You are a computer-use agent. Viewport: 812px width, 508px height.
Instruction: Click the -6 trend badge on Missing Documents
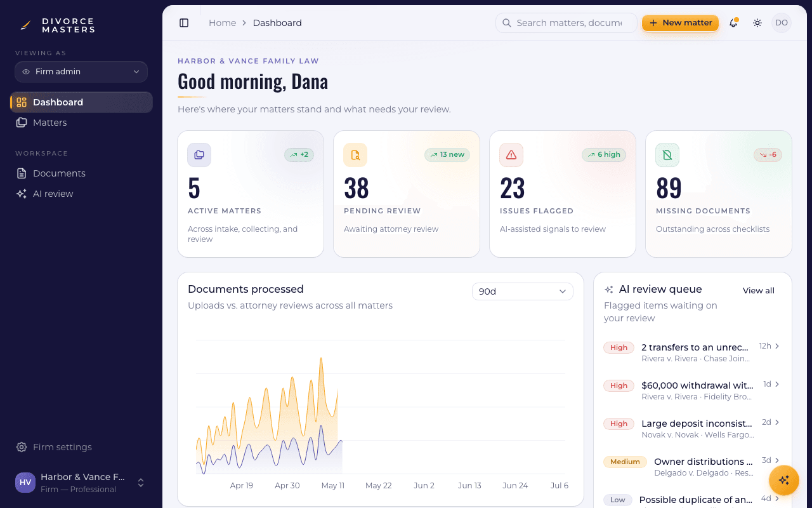(768, 154)
